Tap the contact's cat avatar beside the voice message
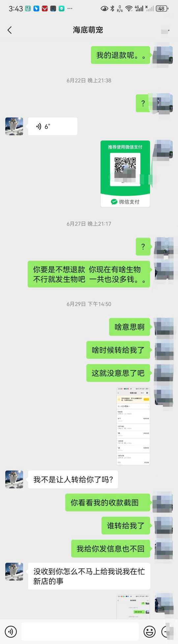The image size is (178, 644). pos(14,126)
